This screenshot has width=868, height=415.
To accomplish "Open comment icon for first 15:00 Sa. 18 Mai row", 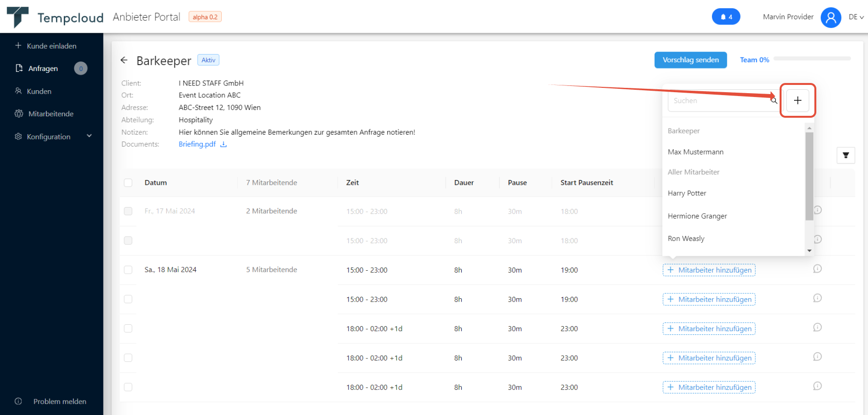I will tap(817, 269).
